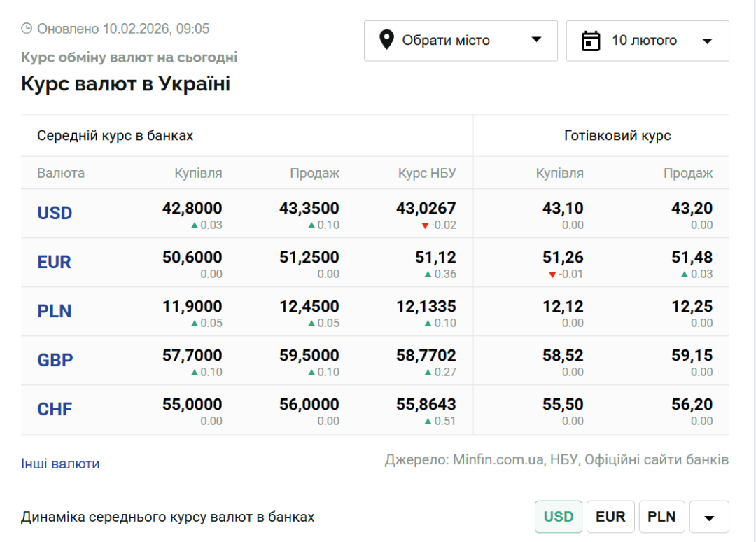
Task: Click the green up arrow for CHF NBU rate
Action: coord(428,422)
